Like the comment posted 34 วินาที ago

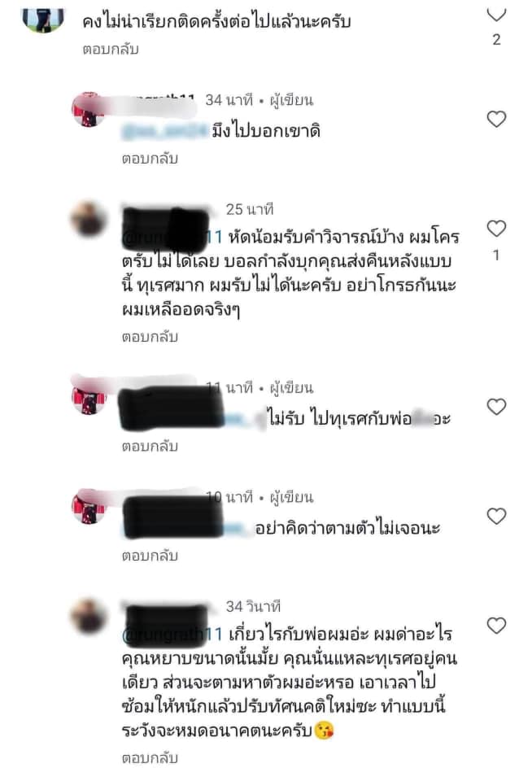(x=496, y=625)
